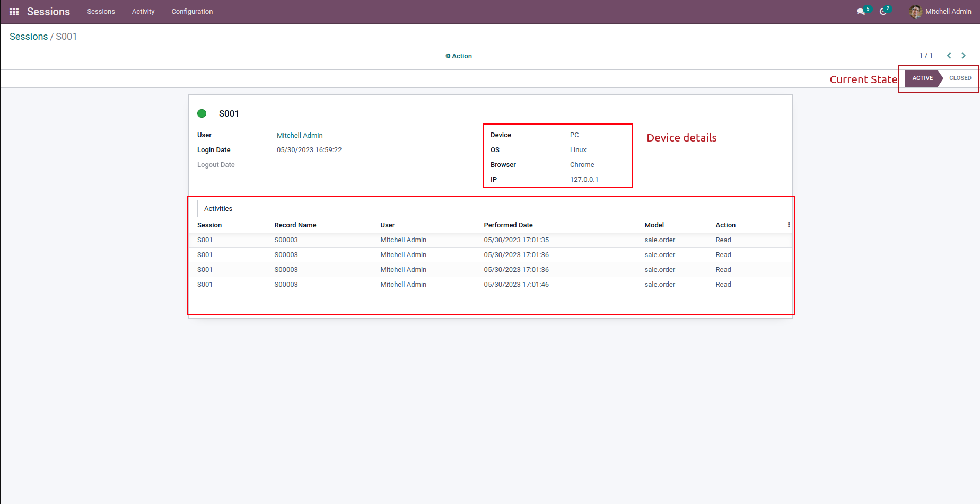This screenshot has height=504, width=980.
Task: Click the green session status dot
Action: coord(202,113)
